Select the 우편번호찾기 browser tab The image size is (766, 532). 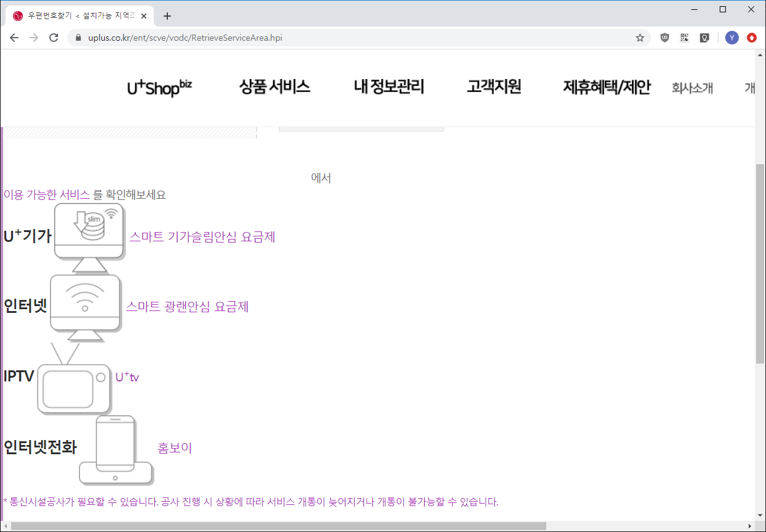pyautogui.click(x=78, y=16)
